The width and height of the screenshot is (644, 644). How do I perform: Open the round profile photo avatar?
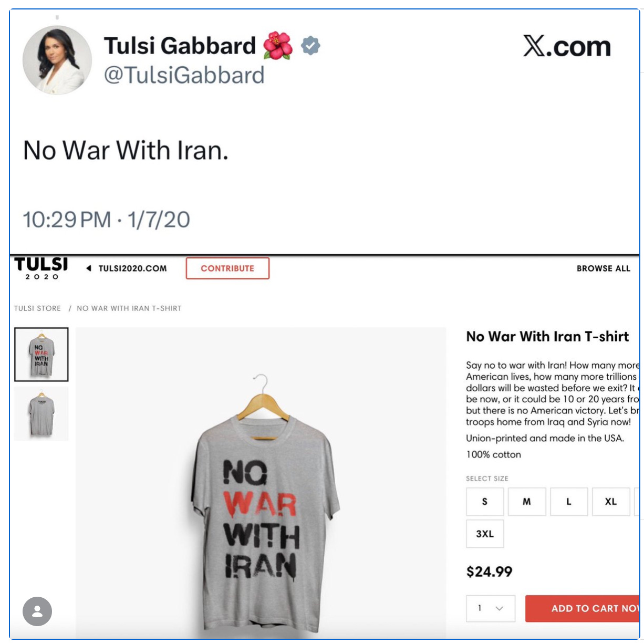(57, 60)
